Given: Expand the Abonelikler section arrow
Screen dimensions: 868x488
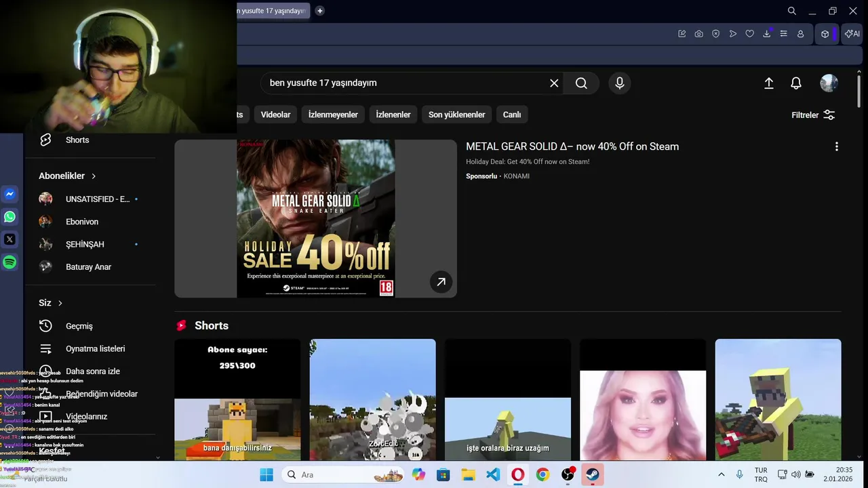Looking at the screenshot, I should tap(94, 176).
